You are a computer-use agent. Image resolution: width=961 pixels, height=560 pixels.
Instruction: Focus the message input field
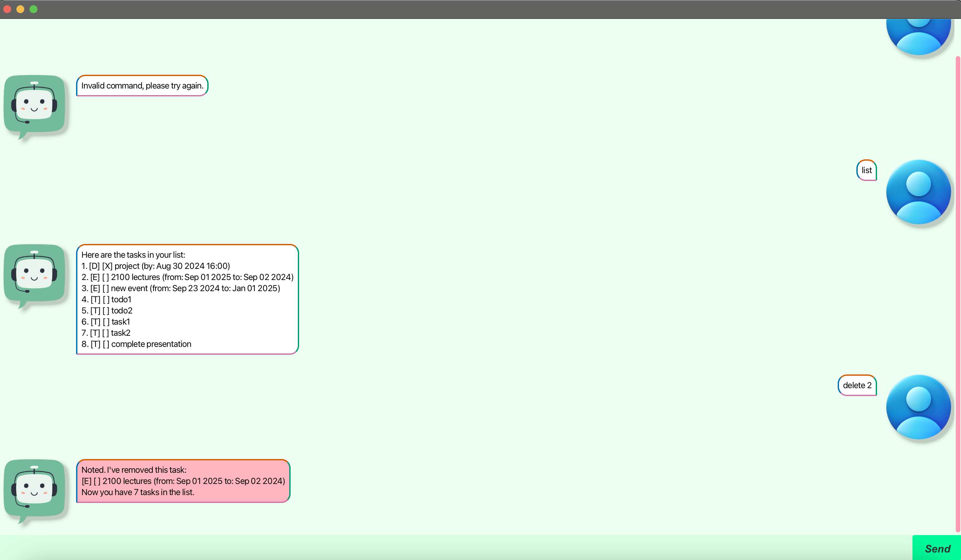pos(456,548)
